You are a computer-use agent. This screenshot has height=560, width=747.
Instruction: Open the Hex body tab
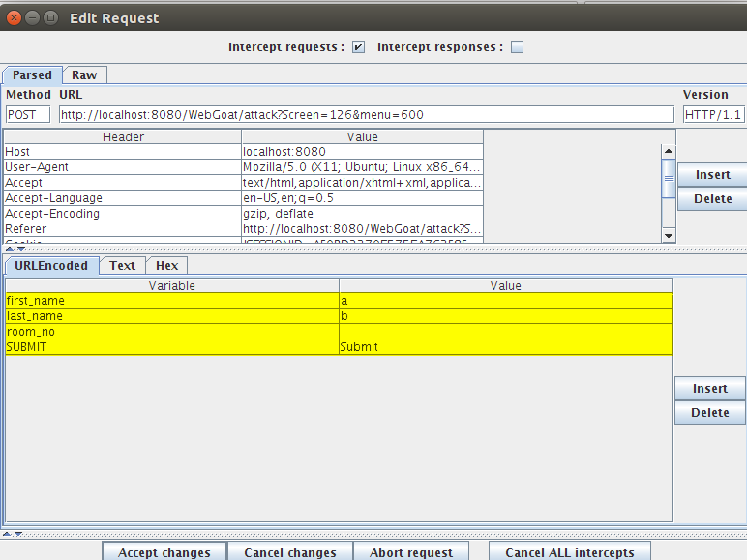166,266
